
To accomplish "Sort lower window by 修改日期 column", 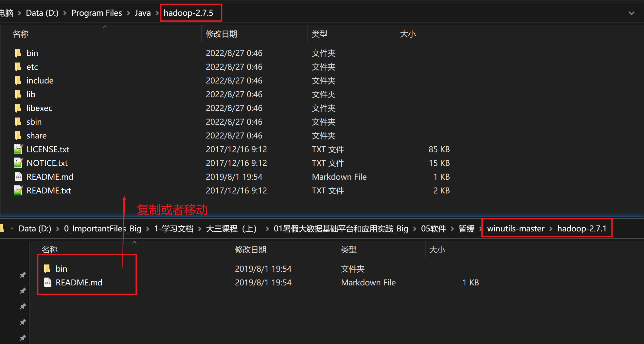I will click(x=251, y=250).
